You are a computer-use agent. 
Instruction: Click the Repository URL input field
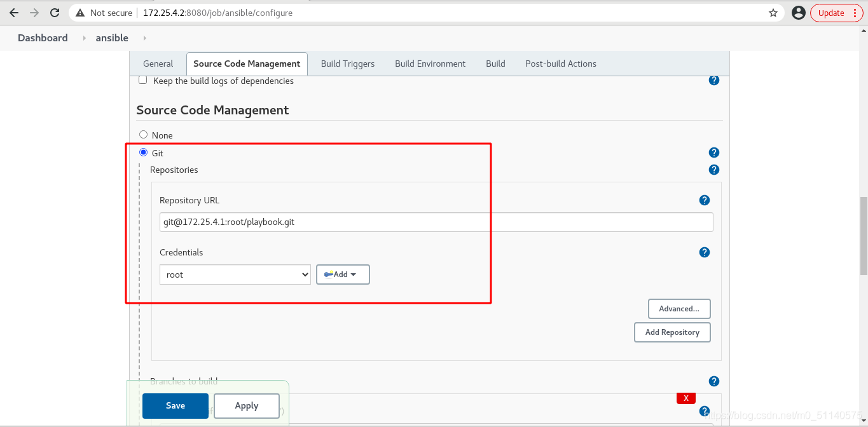point(436,222)
